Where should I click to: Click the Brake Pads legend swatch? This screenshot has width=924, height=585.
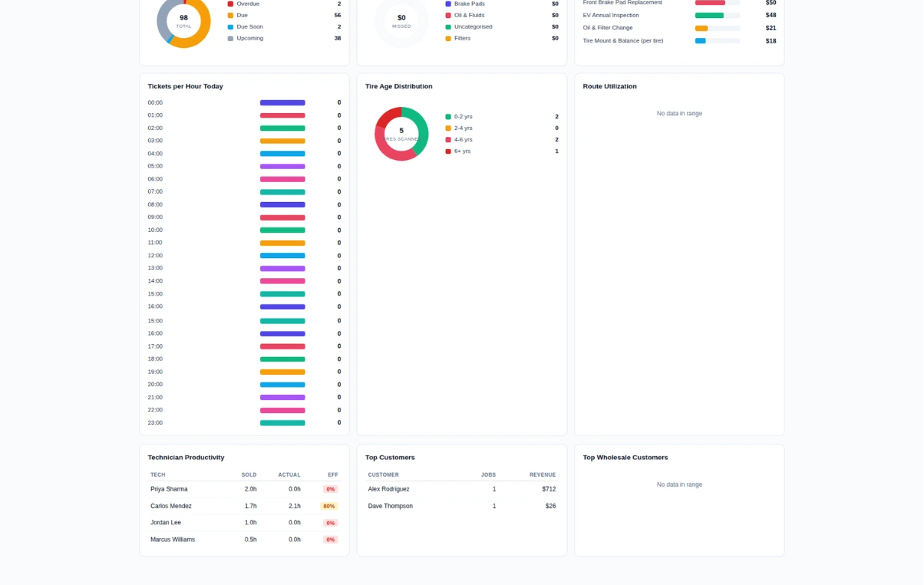tap(448, 4)
